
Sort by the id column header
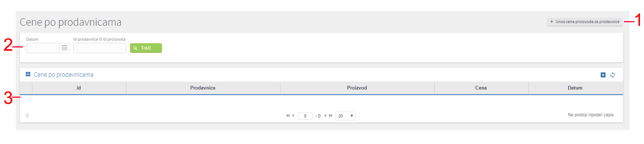(x=79, y=88)
